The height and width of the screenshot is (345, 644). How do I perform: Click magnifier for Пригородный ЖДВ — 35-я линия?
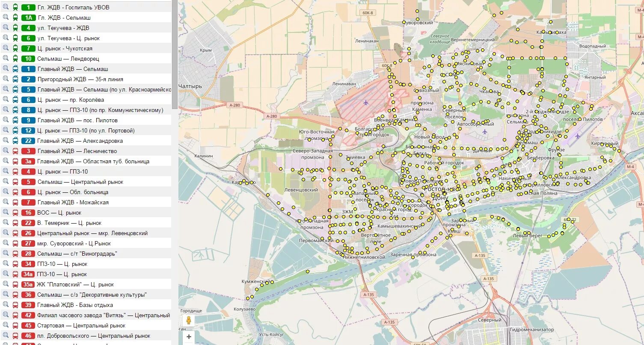coord(6,79)
